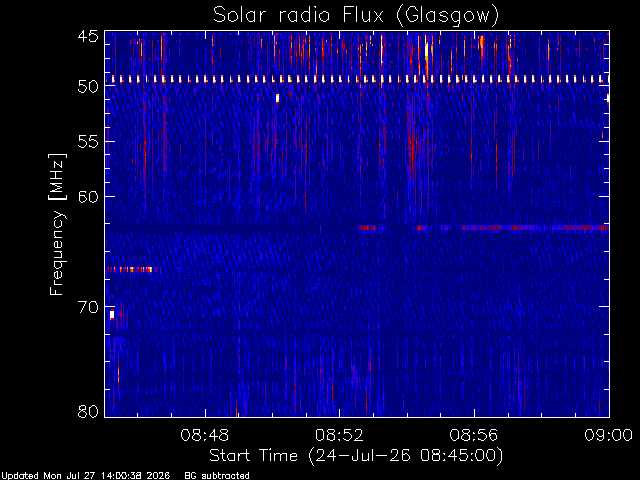Image resolution: width=640 pixels, height=480 pixels.
Task: Click the 70 MHz frequency label
Action: tap(88, 307)
